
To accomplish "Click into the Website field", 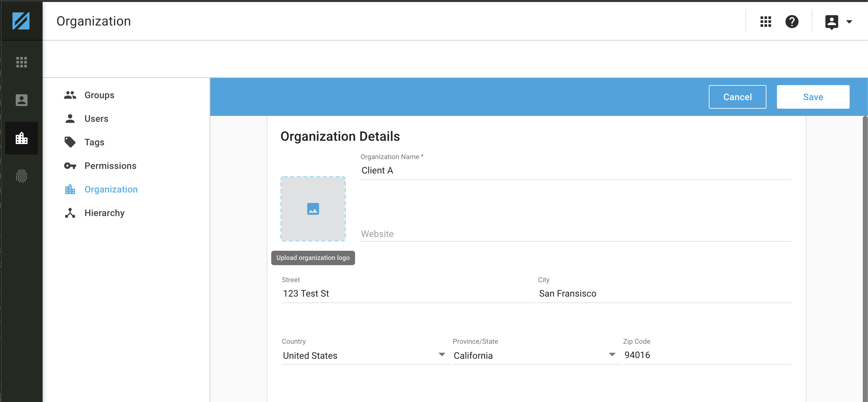I will tap(576, 234).
